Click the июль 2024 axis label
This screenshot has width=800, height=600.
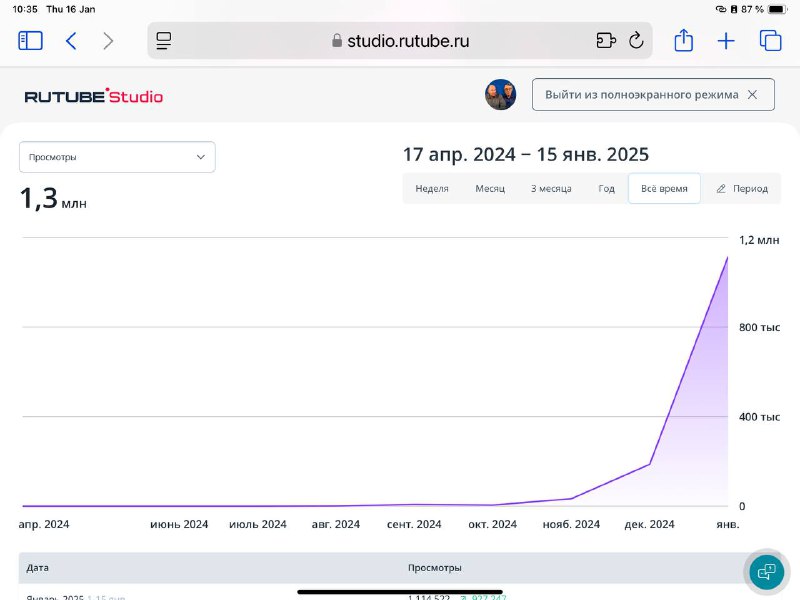tap(258, 524)
